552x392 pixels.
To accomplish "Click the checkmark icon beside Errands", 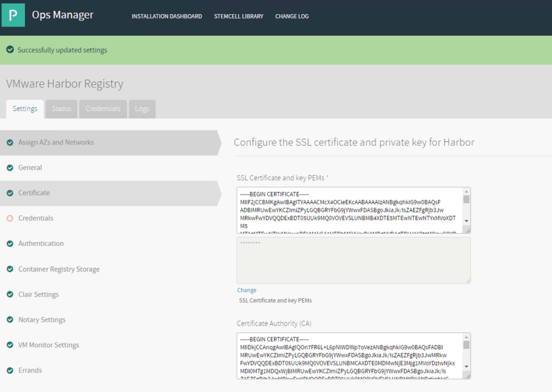I will coord(10,370).
